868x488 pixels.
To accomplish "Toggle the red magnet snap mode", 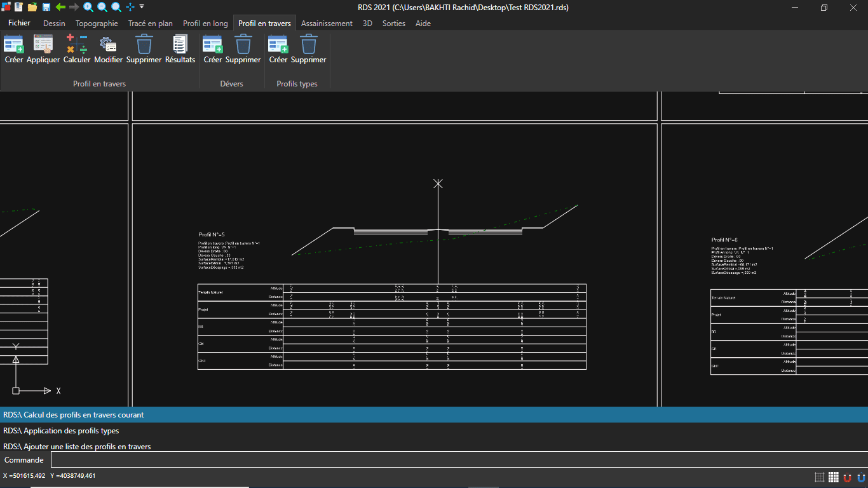I will click(x=848, y=476).
